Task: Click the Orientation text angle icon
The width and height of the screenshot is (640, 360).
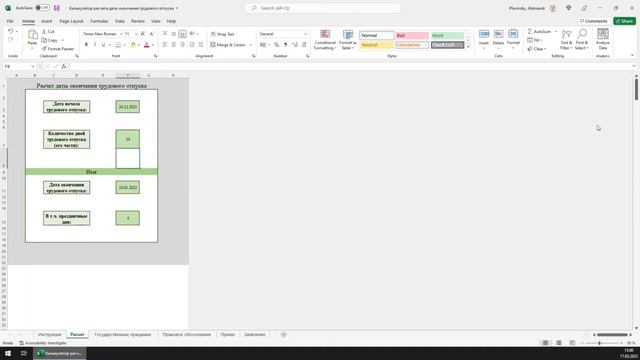Action: click(x=192, y=34)
